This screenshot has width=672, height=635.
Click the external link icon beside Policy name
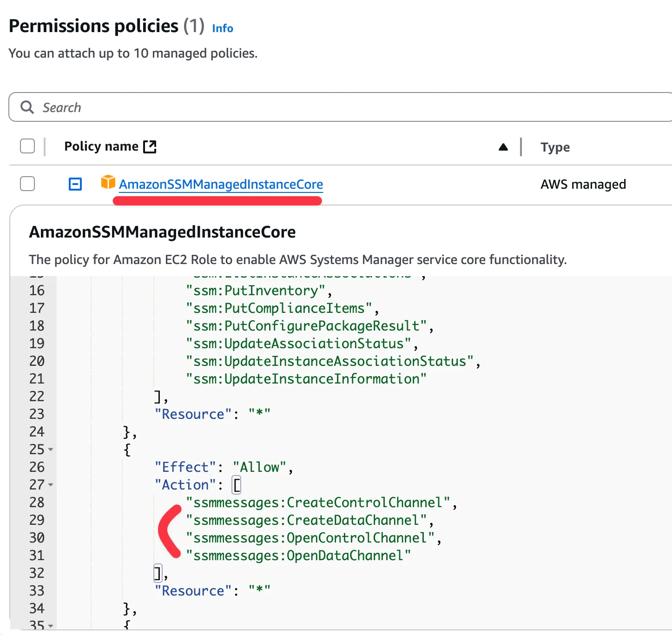coord(150,146)
